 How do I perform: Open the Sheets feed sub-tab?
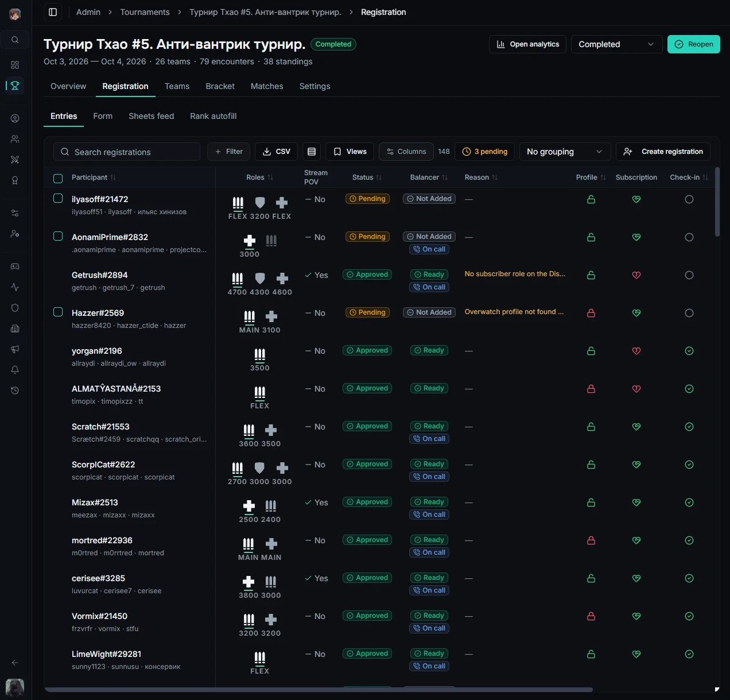click(x=152, y=116)
